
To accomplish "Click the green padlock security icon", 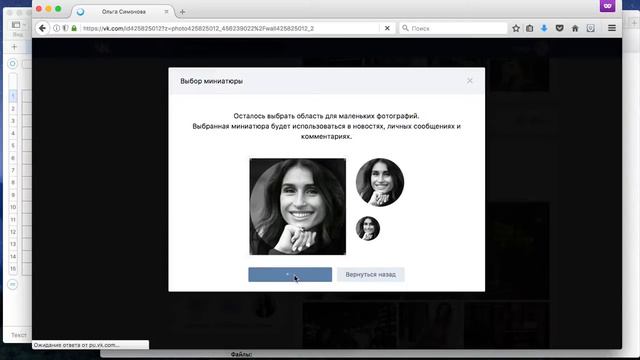I will pos(74,28).
